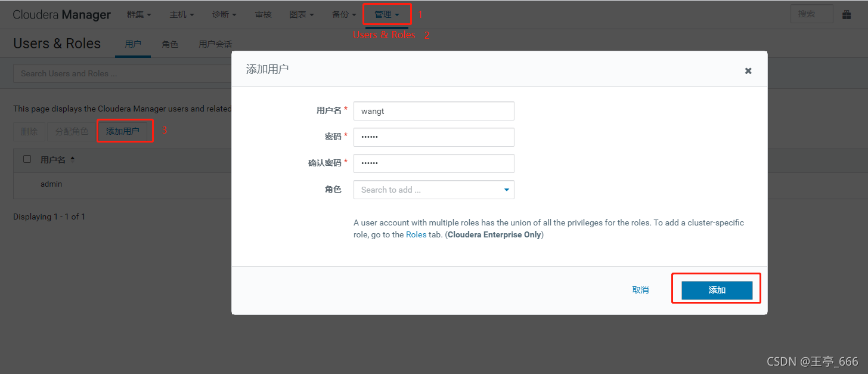Screen dimensions: 868x374
Task: Switch to the 用户 tab
Action: point(133,44)
